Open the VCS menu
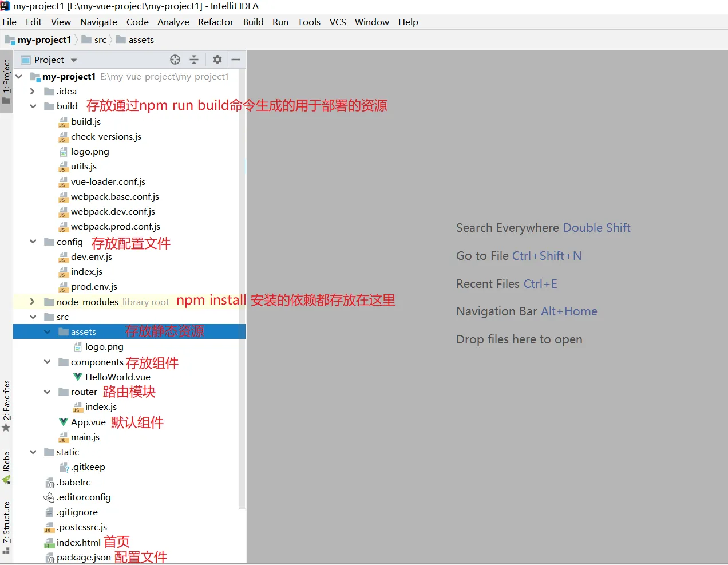 click(338, 22)
